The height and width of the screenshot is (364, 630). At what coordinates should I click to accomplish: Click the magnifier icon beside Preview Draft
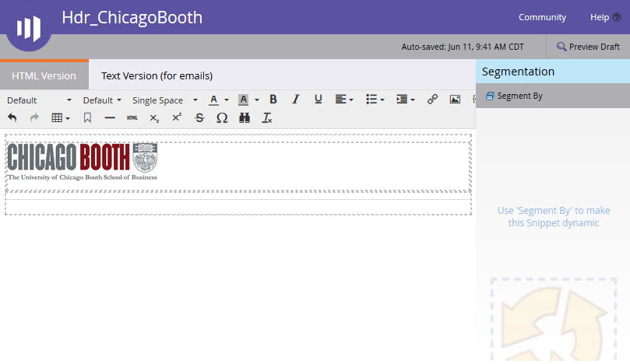click(561, 47)
